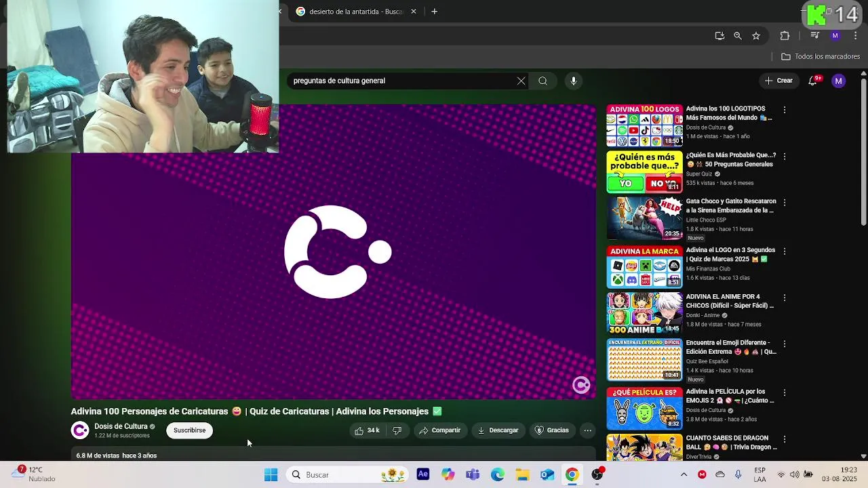The height and width of the screenshot is (488, 868).
Task: Open the new tab plus button
Action: click(435, 12)
